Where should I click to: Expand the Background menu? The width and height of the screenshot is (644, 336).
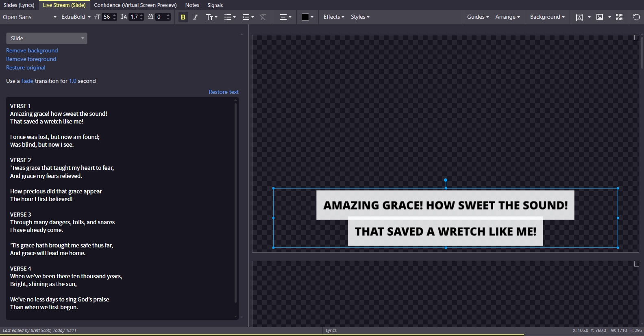pyautogui.click(x=547, y=17)
